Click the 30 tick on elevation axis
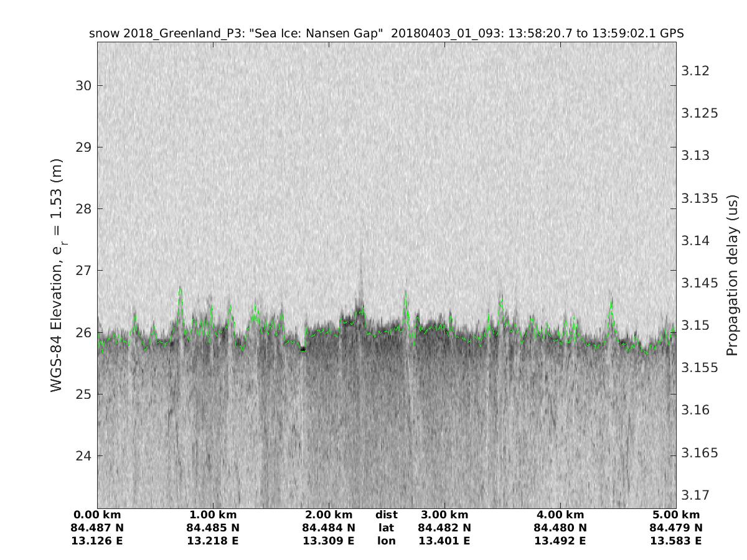Image resolution: width=747 pixels, height=560 pixels. tap(84, 86)
